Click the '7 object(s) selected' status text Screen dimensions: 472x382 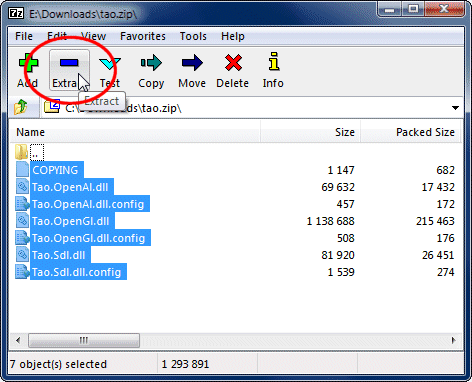click(58, 364)
